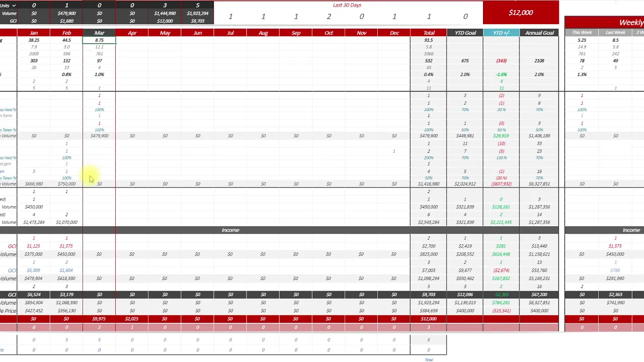644x362 pixels.
Task: Select the Total cell showing 91.5
Action: (x=429, y=40)
